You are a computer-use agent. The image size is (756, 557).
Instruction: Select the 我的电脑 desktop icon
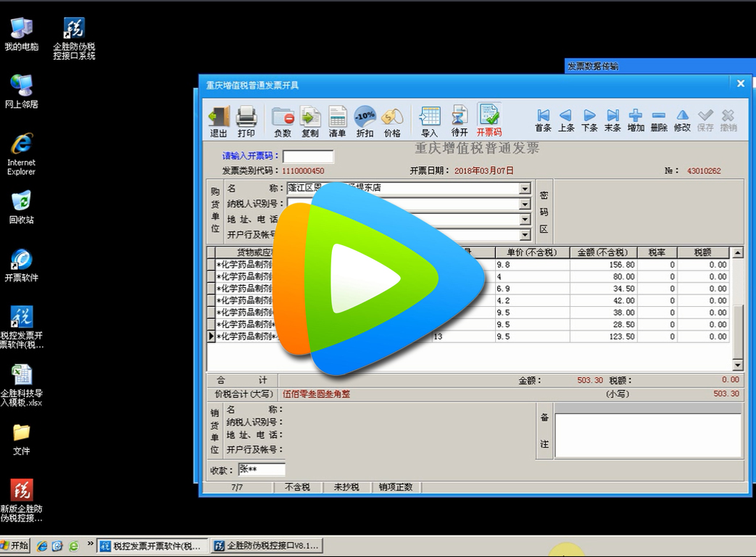click(21, 34)
